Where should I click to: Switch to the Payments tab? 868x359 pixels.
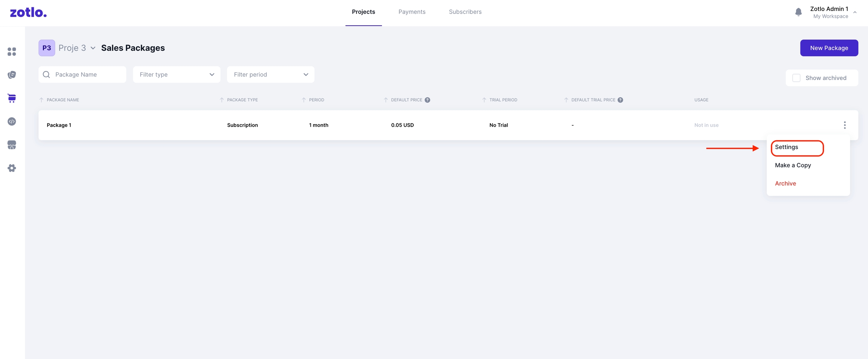pyautogui.click(x=412, y=12)
